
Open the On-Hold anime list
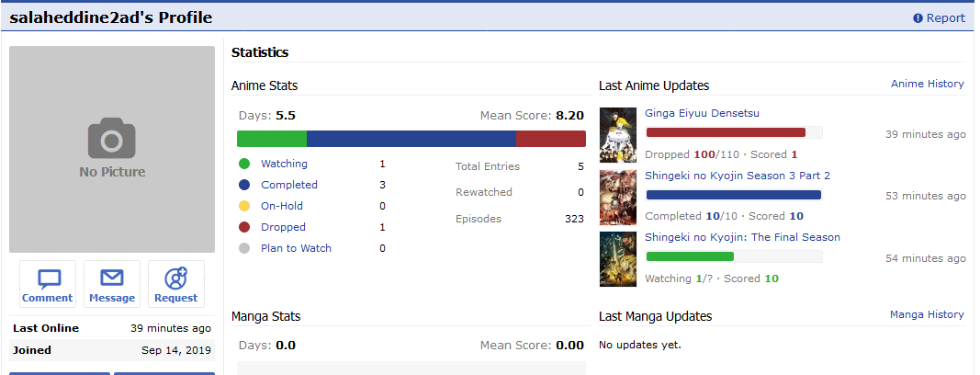[281, 206]
